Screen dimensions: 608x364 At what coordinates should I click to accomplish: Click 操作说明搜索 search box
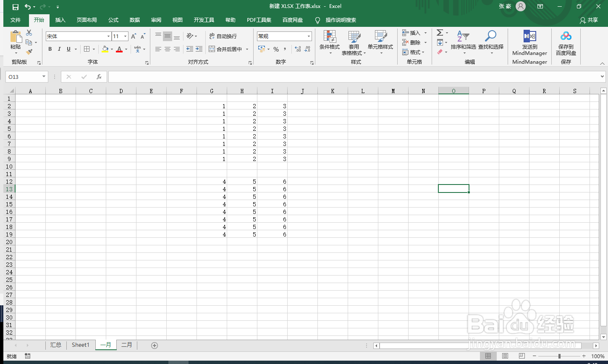coord(341,20)
